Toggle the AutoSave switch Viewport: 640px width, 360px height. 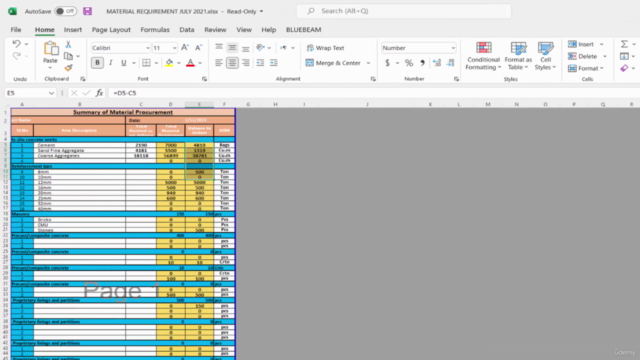point(65,11)
